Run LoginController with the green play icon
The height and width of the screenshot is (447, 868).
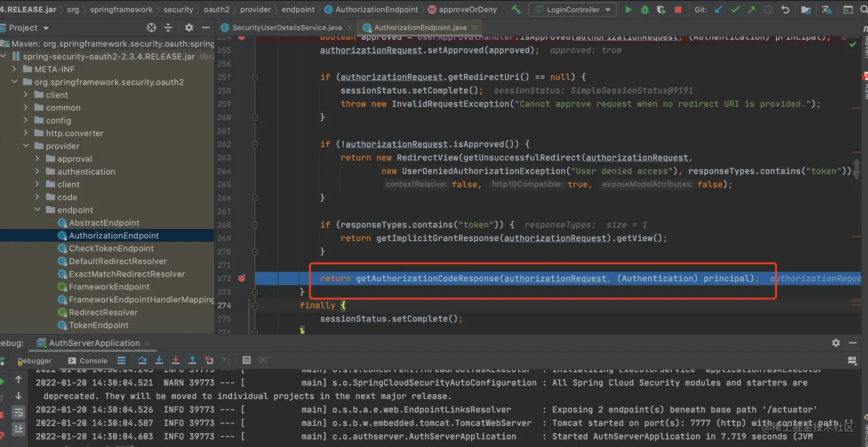pyautogui.click(x=628, y=10)
